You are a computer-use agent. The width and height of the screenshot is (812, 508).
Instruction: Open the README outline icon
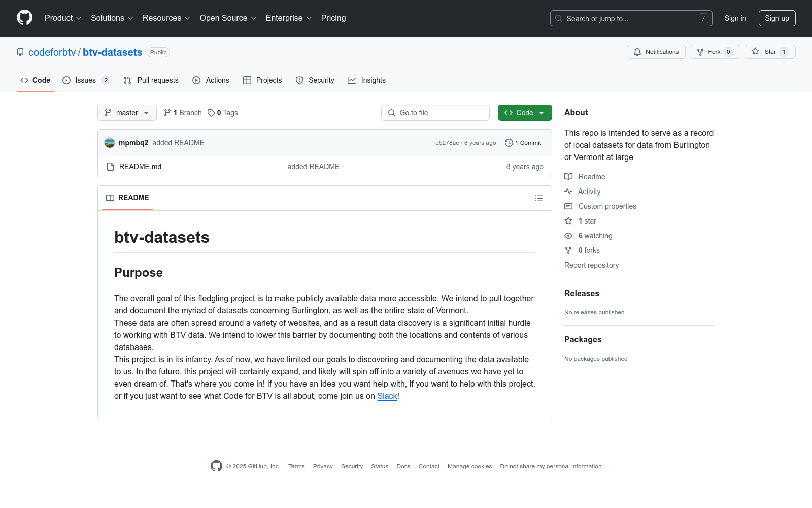pyautogui.click(x=539, y=198)
